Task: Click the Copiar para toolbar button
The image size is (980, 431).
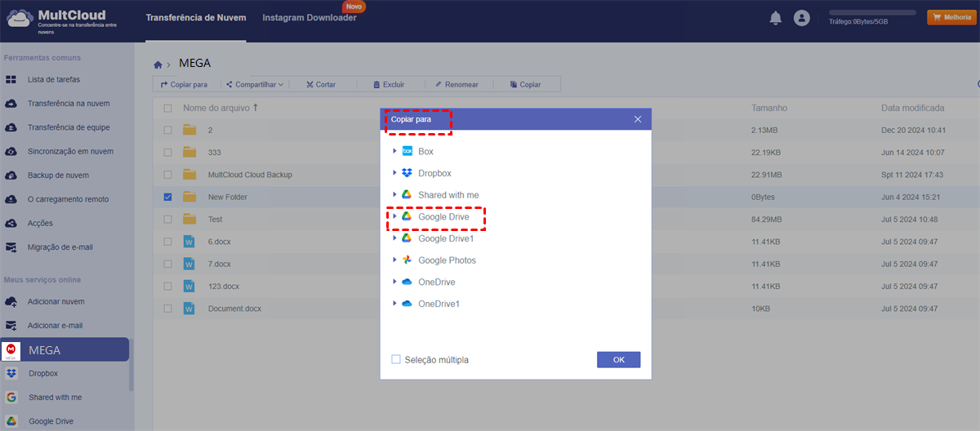Action: (184, 84)
